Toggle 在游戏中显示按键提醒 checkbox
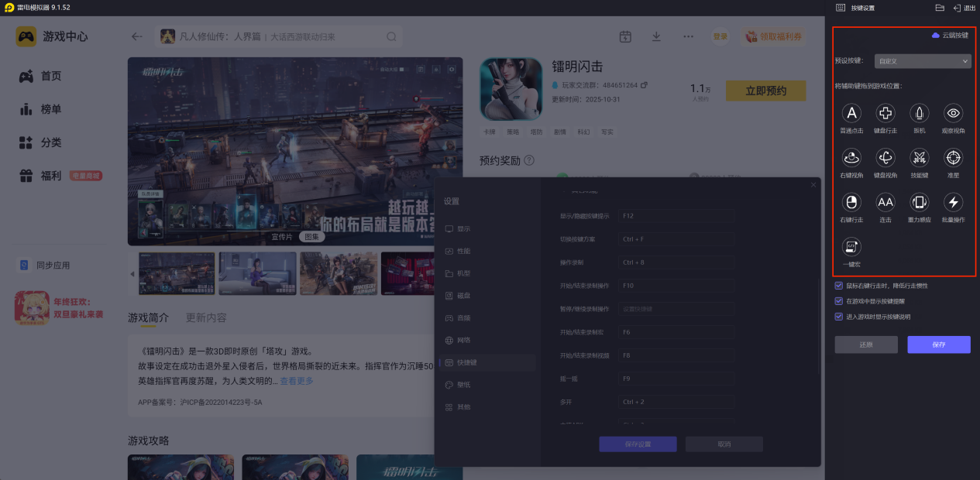The height and width of the screenshot is (480, 980). click(x=838, y=301)
